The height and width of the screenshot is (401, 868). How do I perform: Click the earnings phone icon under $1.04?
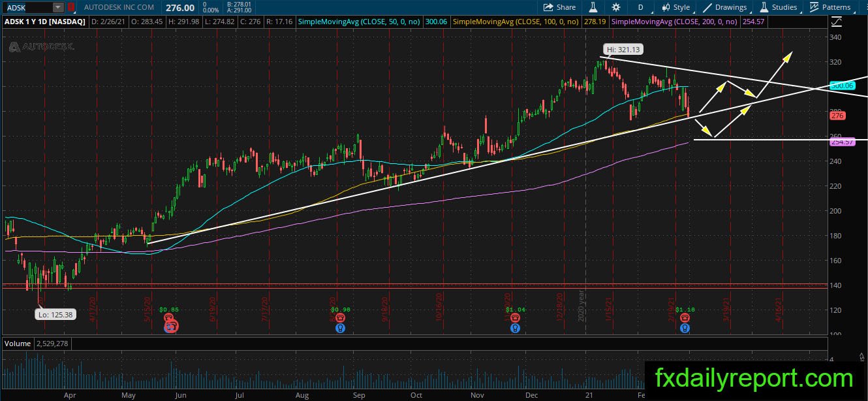click(516, 318)
